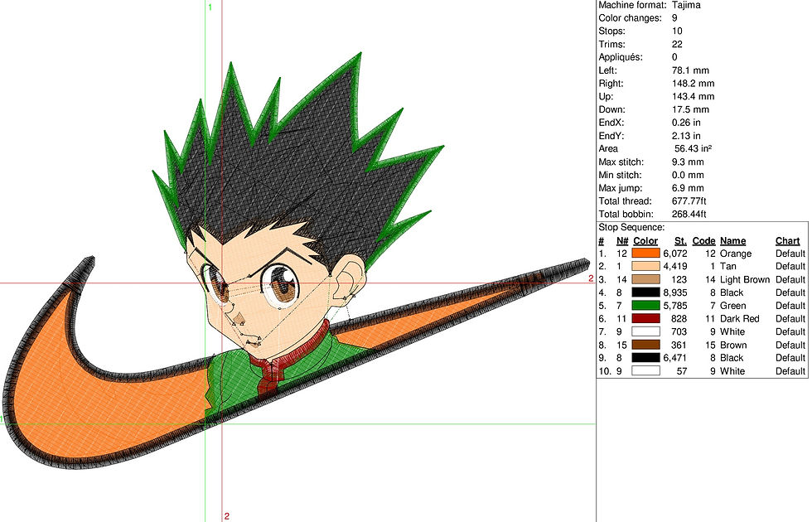Click the 56.43 in² Area value
The image size is (812, 522).
tap(693, 148)
